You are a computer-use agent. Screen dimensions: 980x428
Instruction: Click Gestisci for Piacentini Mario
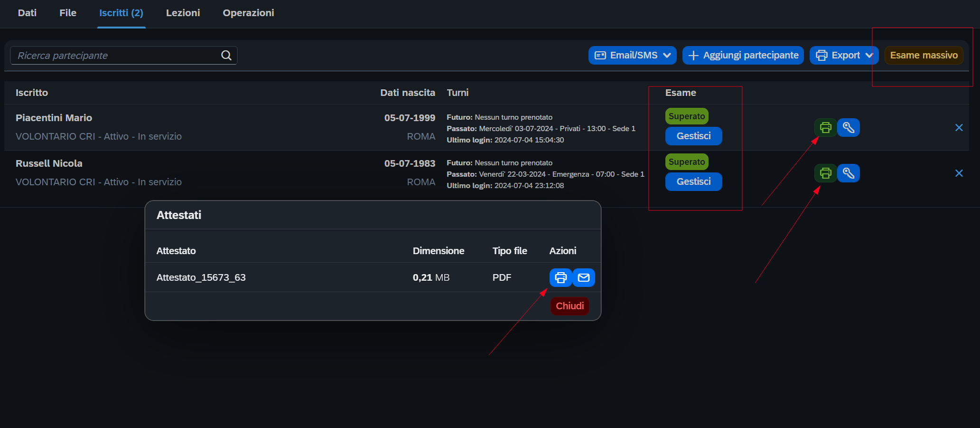point(693,136)
